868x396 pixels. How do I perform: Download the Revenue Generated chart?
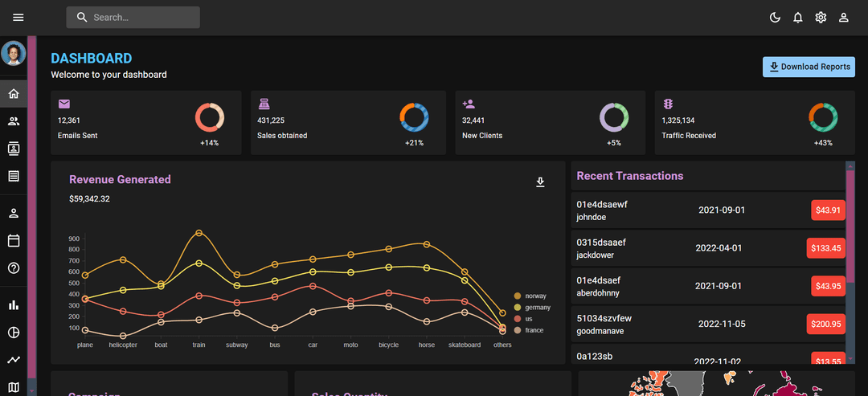[541, 182]
